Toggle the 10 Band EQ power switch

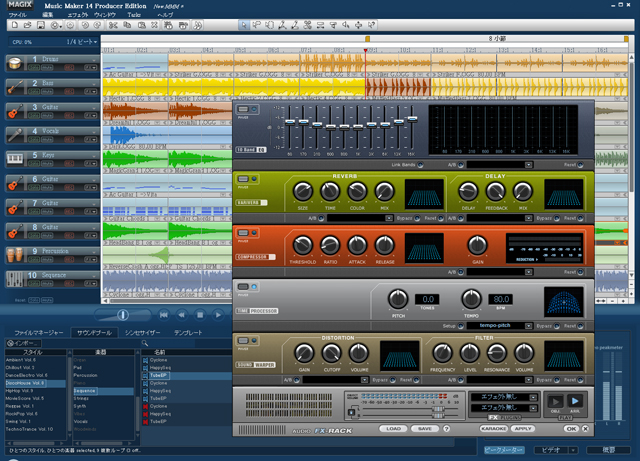[243, 109]
